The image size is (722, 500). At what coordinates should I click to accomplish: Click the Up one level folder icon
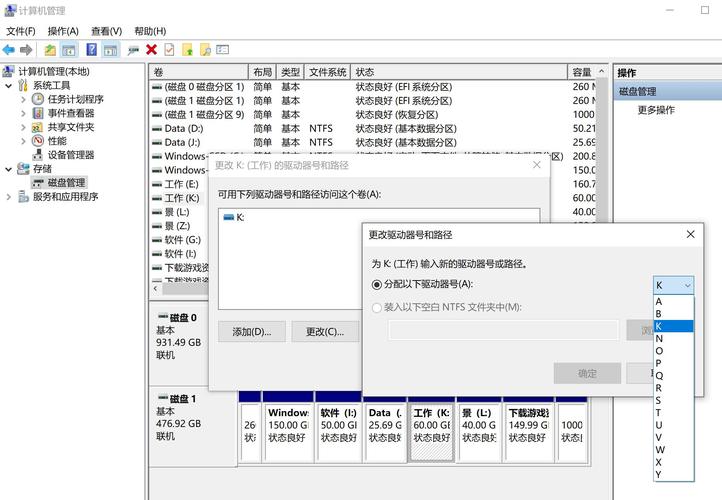[x=50, y=50]
